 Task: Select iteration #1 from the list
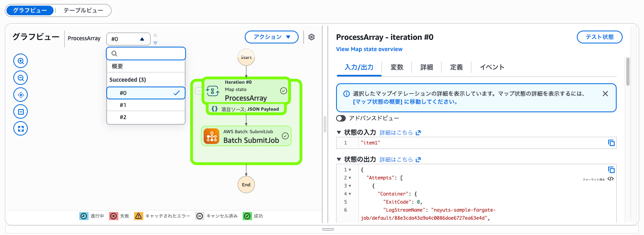point(146,105)
